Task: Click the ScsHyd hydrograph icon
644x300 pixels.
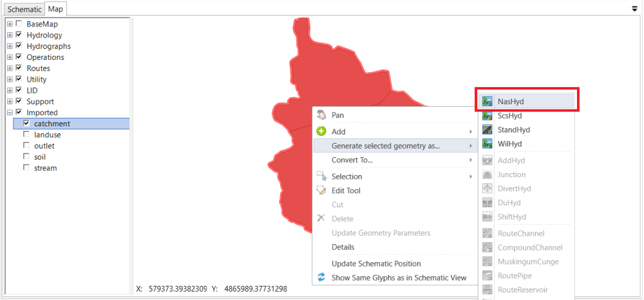Action: click(488, 116)
